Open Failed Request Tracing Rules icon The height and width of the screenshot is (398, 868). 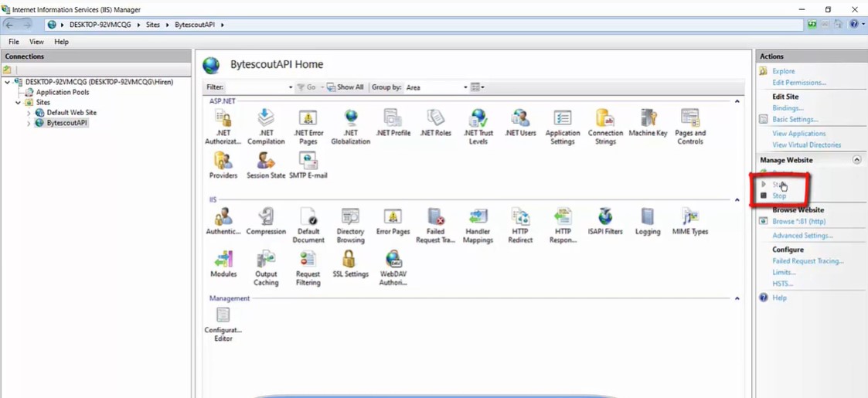click(x=435, y=226)
